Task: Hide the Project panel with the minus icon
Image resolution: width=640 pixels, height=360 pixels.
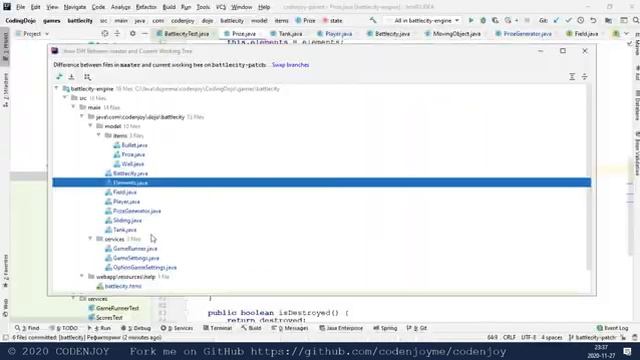Action: click(144, 33)
